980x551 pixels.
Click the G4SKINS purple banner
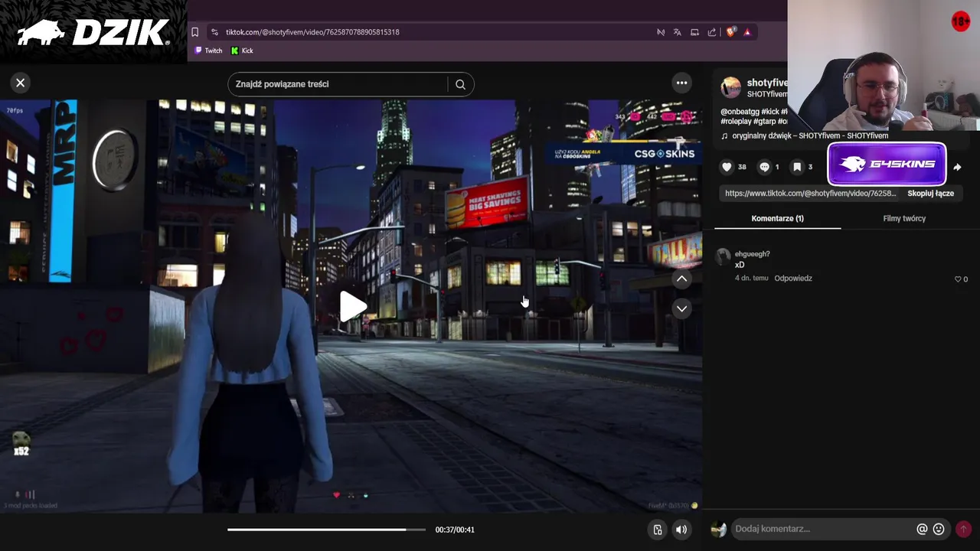887,165
